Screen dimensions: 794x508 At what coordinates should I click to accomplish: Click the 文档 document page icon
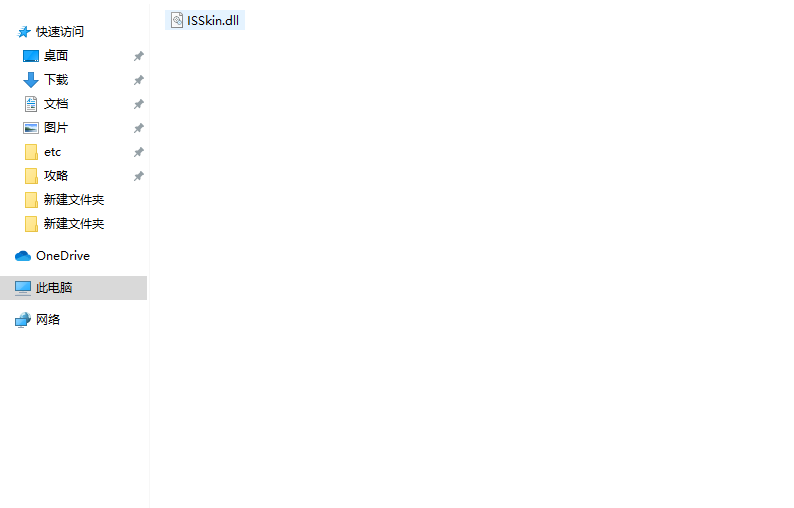tap(31, 104)
